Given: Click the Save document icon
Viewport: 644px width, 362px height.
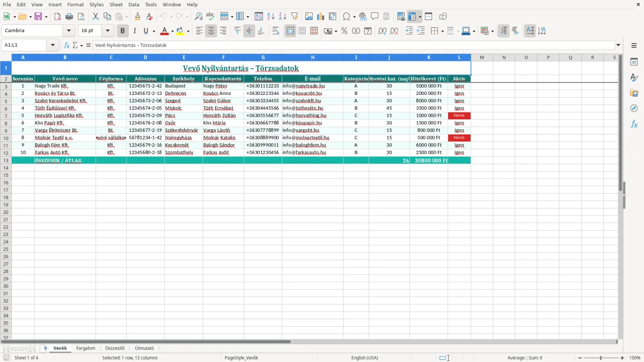Looking at the screenshot, I should click(38, 17).
